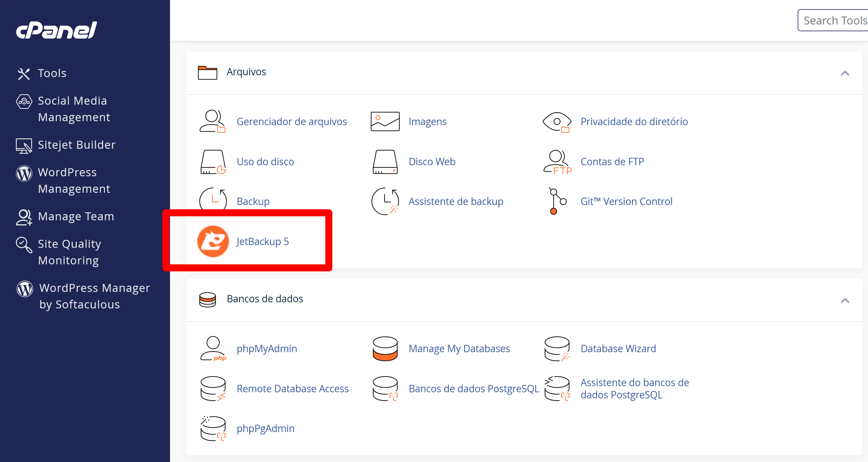Open Sitejet Builder in the sidebar
Viewport: 868px width, 462px height.
pyautogui.click(x=76, y=145)
